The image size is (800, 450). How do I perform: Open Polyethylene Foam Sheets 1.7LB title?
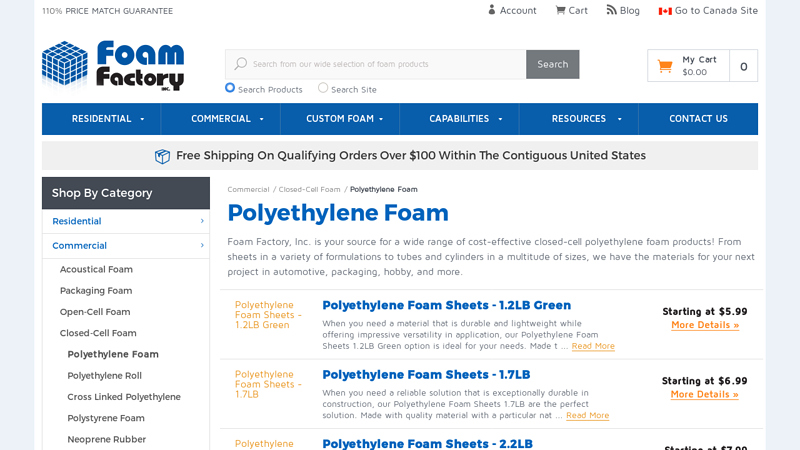(426, 374)
